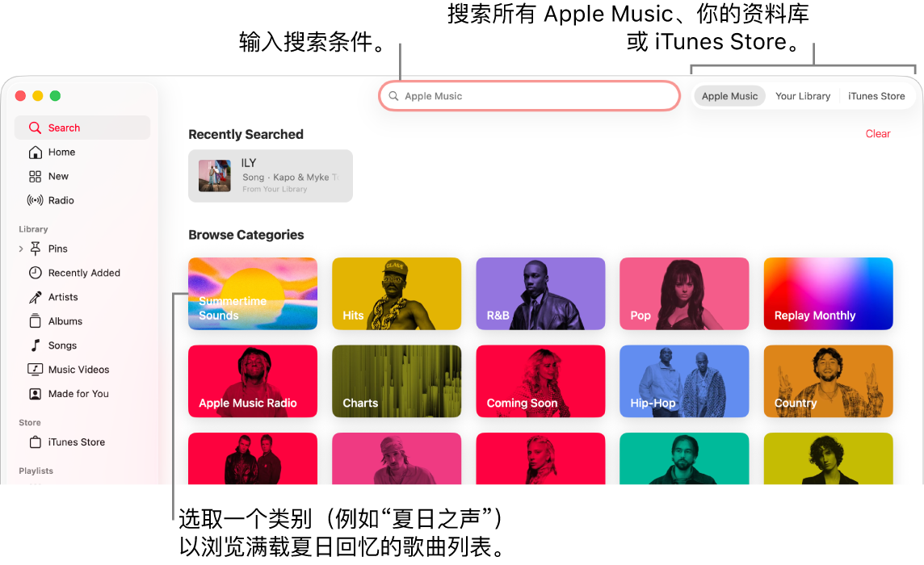Open the Summertime Sounds category
Image resolution: width=924 pixels, height=565 pixels.
pos(253,294)
